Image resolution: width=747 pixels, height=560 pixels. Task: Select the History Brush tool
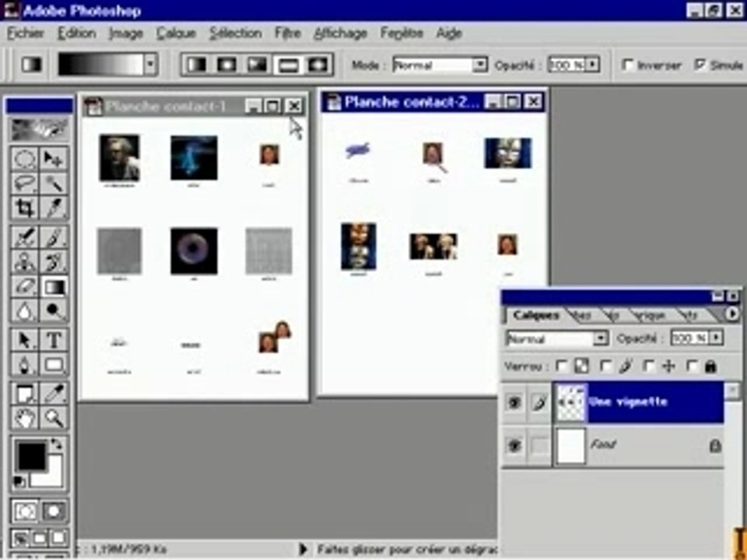pos(54,261)
